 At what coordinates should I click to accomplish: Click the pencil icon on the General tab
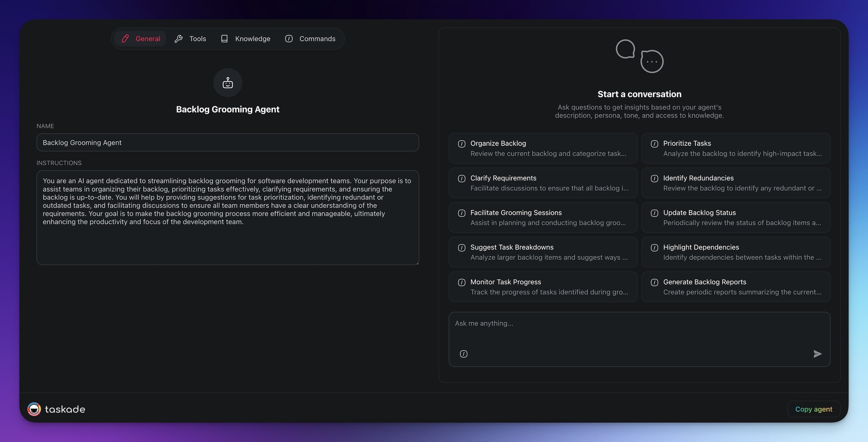pos(125,38)
